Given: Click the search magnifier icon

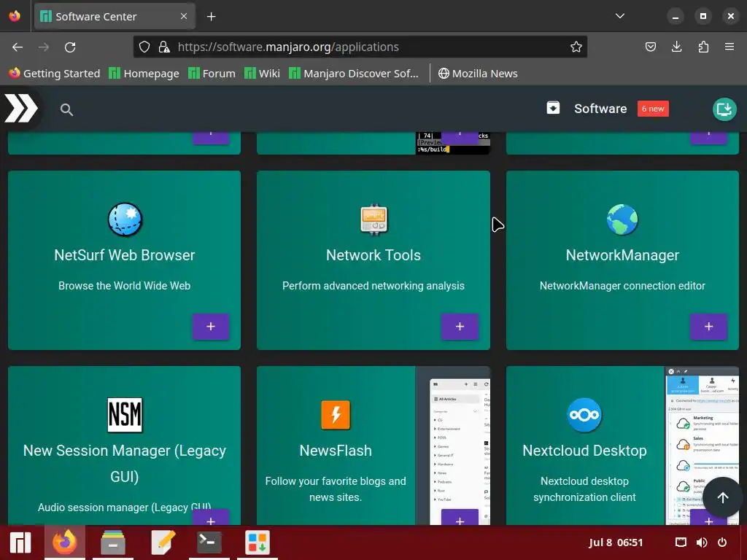Looking at the screenshot, I should click(66, 110).
